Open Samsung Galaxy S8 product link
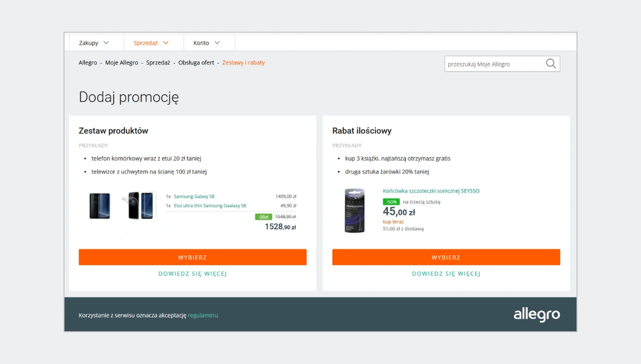Viewport: 641px width, 364px height. [x=194, y=196]
